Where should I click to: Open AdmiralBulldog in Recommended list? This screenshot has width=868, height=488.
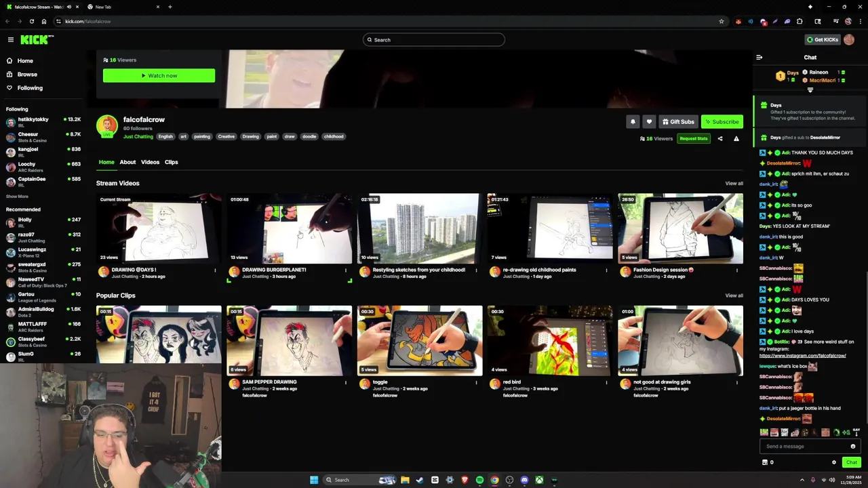(x=43, y=312)
